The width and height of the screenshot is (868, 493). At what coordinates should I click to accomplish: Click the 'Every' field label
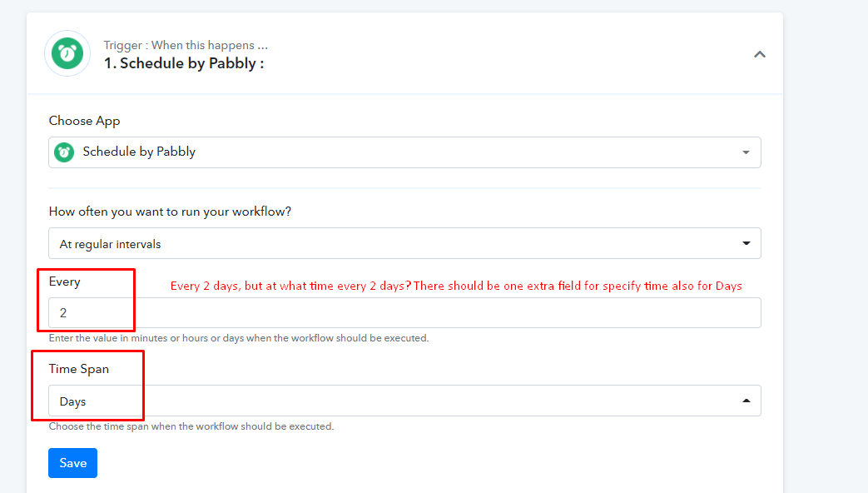[64, 282]
